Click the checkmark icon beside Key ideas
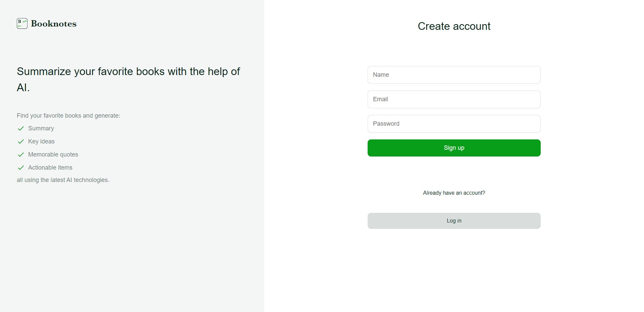This screenshot has height=312, width=644. coord(21,141)
